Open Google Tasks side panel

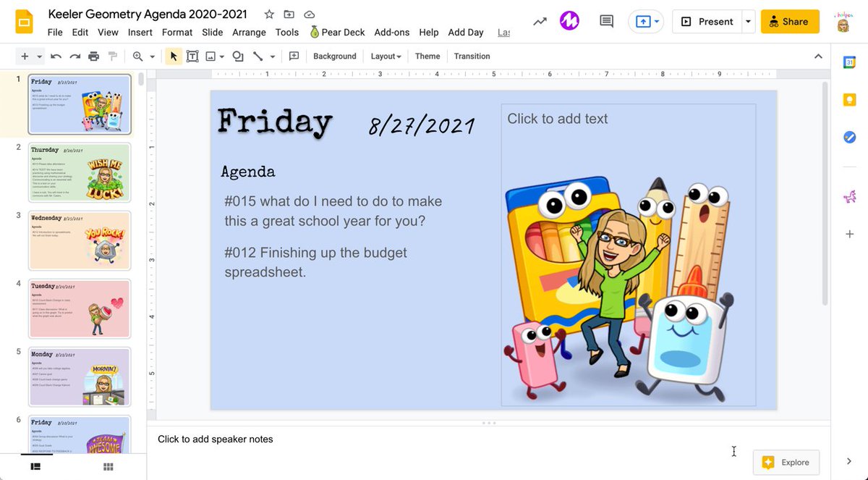[x=849, y=137]
